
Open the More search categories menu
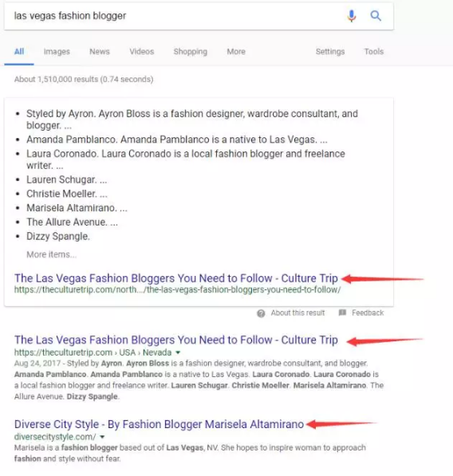point(236,52)
